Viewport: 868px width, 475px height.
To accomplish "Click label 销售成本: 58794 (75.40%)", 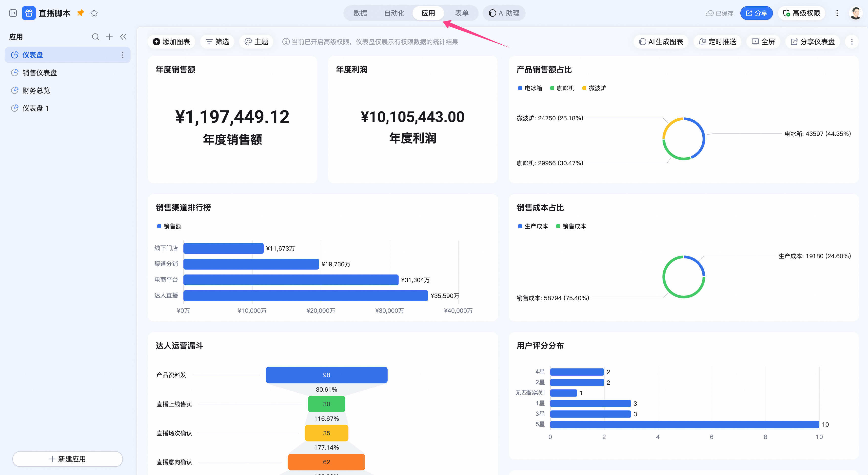I will click(553, 298).
